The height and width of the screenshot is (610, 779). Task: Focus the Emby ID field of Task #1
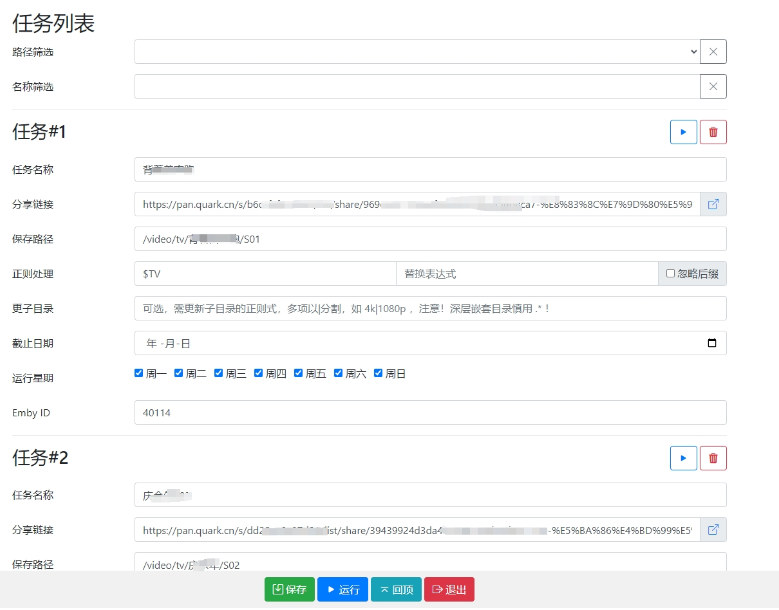(x=430, y=412)
